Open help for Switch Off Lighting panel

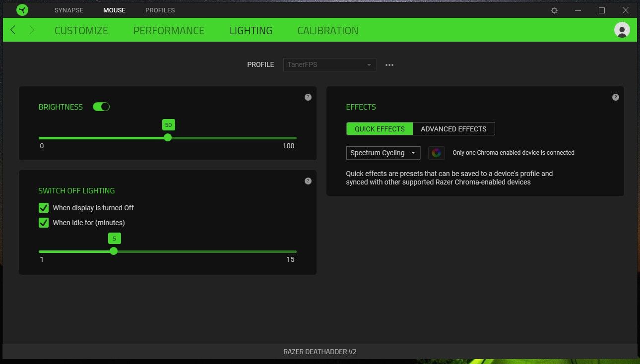pos(308,181)
